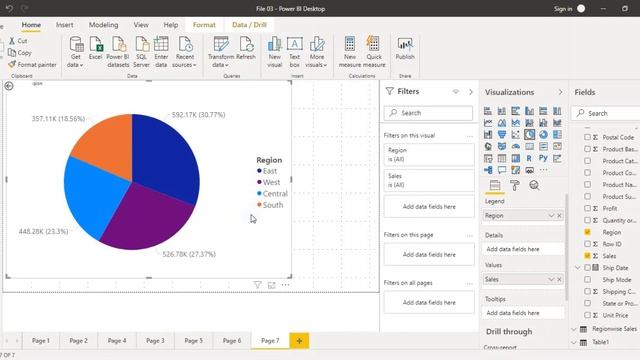Pick the Scatter chart visualization

(x=516, y=135)
